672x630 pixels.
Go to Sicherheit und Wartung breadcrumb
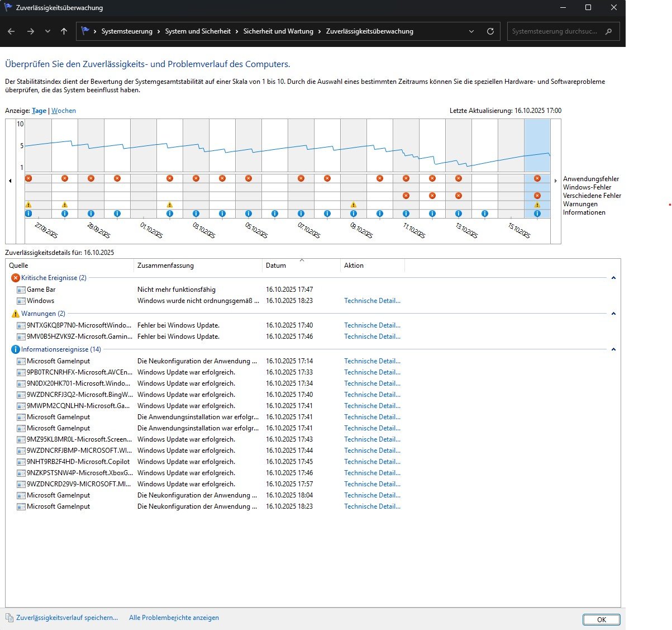point(278,31)
